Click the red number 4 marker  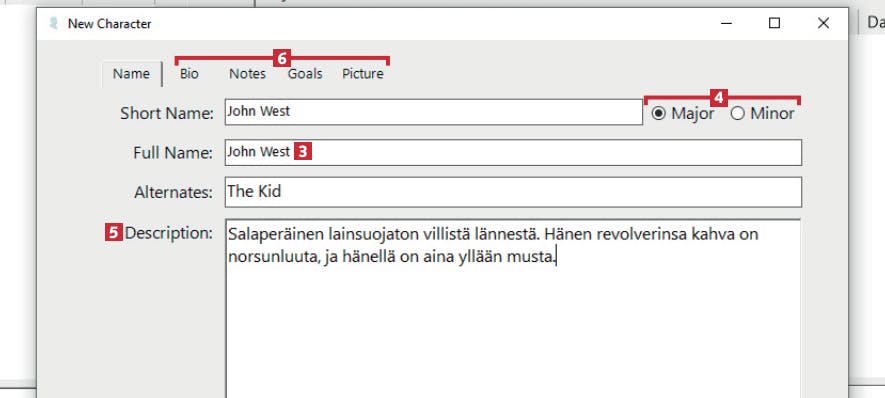point(718,98)
